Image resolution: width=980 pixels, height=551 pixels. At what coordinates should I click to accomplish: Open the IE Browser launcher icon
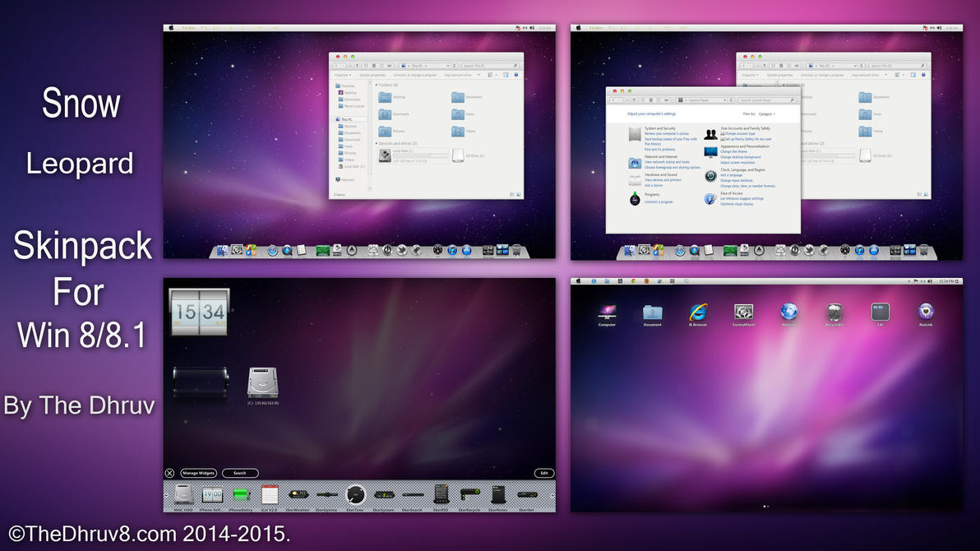point(698,313)
